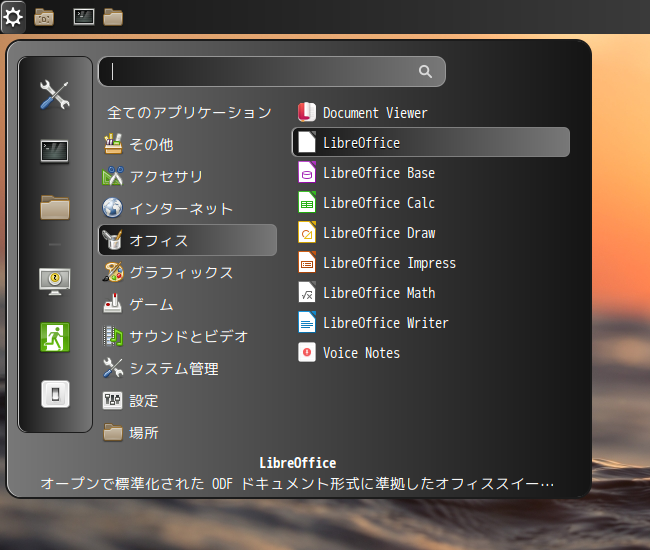Open the インターネット category
The width and height of the screenshot is (650, 550).
tap(187, 208)
